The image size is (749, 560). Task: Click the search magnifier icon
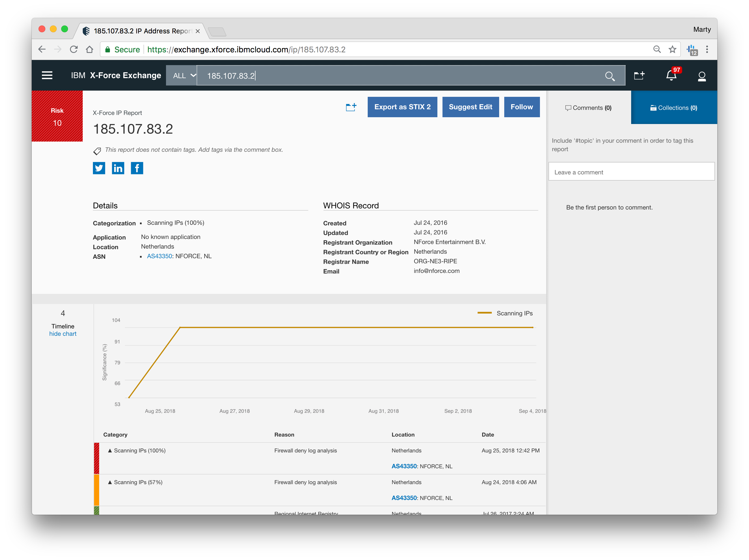pos(610,76)
